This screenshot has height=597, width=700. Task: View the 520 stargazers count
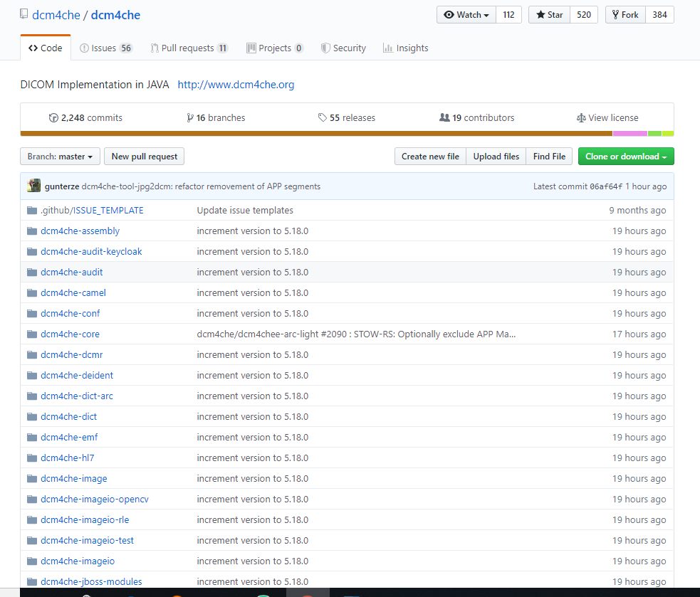(x=583, y=15)
